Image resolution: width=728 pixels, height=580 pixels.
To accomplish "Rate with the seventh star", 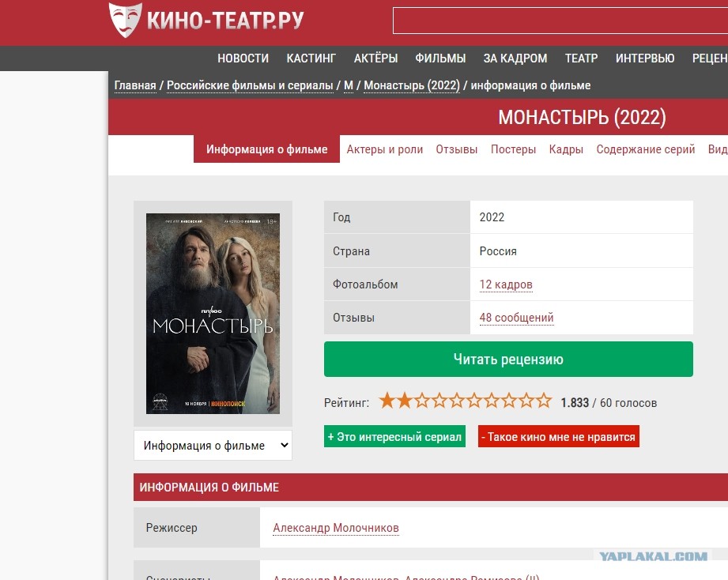I will click(492, 401).
